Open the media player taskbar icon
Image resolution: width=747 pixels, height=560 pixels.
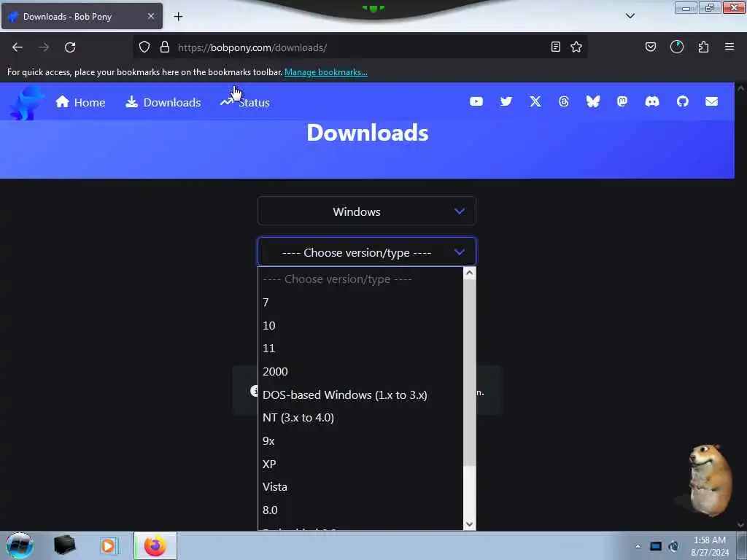(x=108, y=545)
